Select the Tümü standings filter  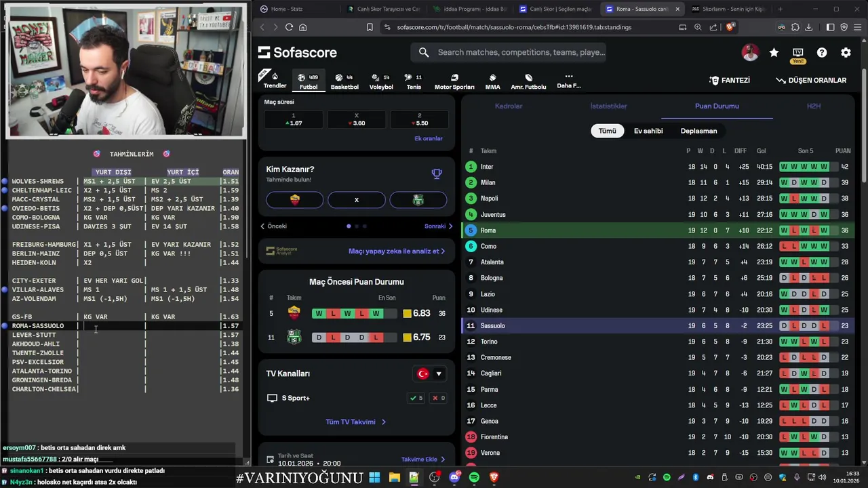coord(607,131)
